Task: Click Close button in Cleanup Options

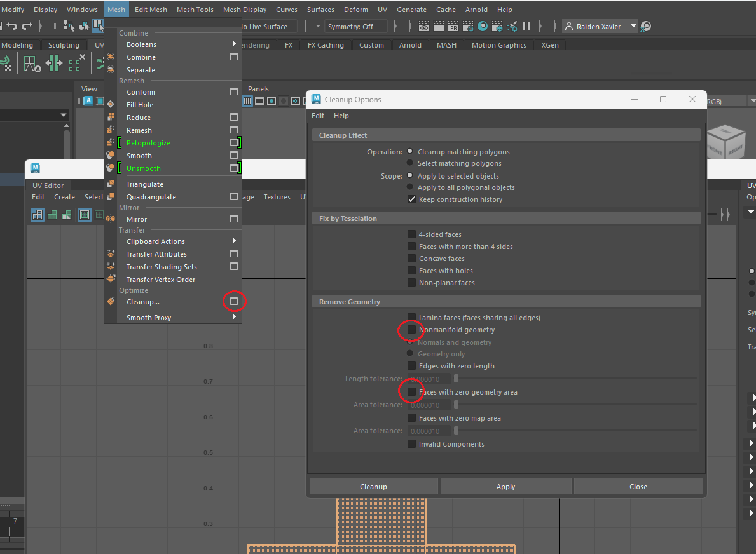Action: [638, 487]
